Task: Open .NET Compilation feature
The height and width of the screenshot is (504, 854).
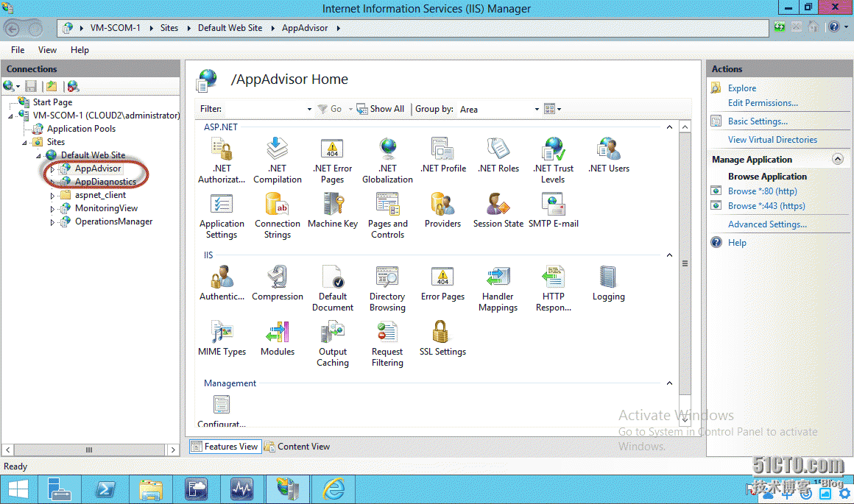Action: point(278,160)
